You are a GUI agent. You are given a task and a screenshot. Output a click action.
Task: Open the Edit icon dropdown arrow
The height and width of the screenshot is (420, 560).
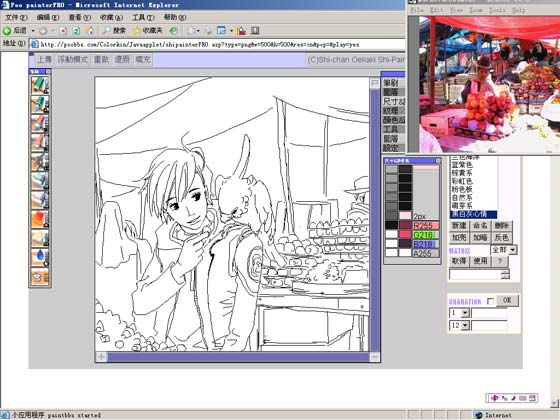click(231, 31)
